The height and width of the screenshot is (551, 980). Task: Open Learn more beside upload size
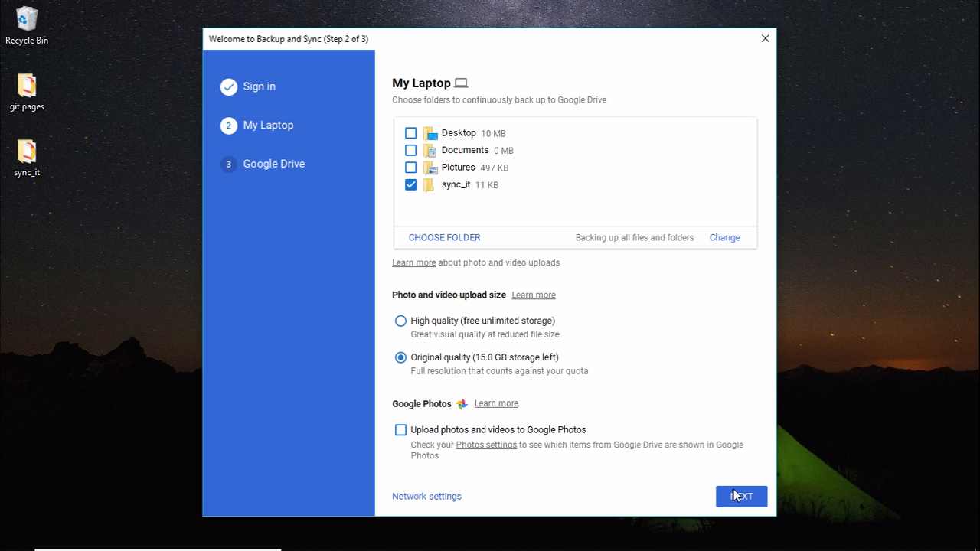[534, 295]
